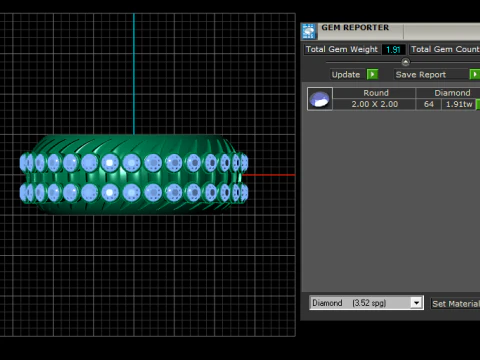Screen dimensions: 480x360
Task: Click the cyan vertical axis line
Action: click(x=134, y=74)
